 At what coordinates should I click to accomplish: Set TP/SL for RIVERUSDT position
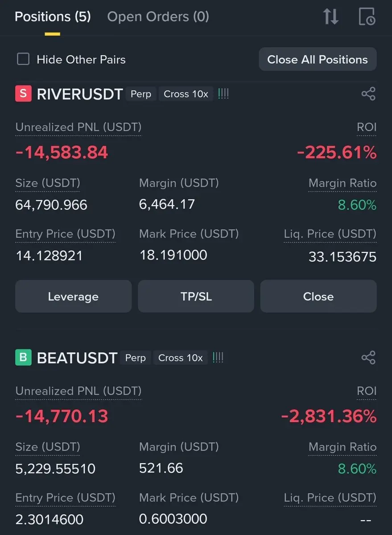196,296
